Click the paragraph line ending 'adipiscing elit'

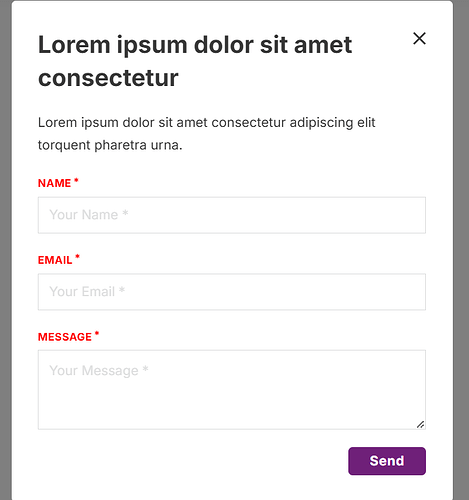207,123
